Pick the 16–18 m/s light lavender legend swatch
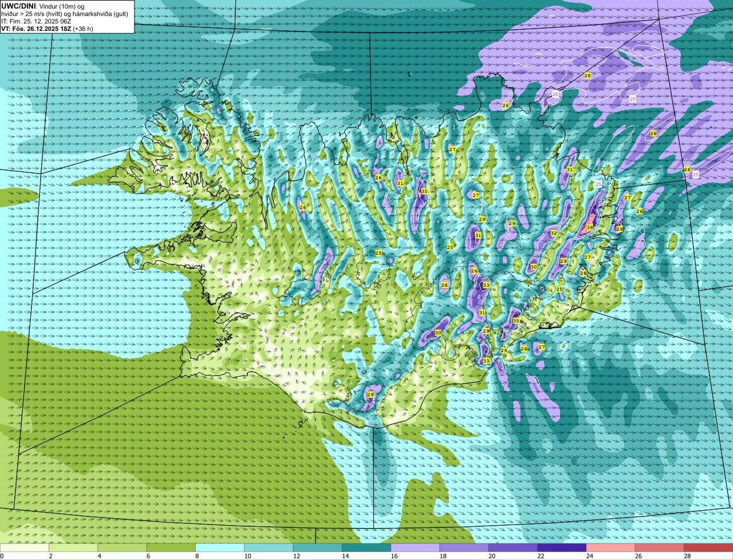 (x=415, y=547)
